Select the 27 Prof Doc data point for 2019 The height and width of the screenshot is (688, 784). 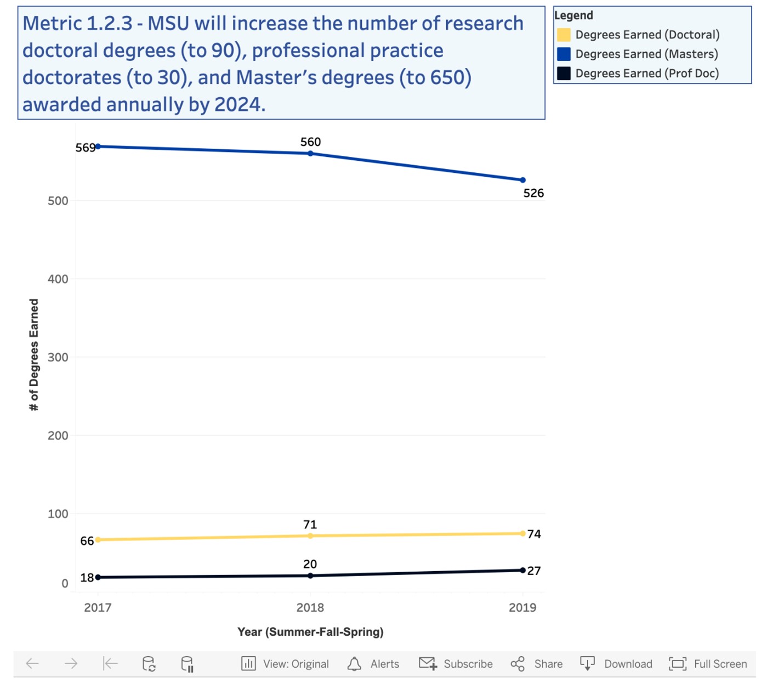click(522, 571)
